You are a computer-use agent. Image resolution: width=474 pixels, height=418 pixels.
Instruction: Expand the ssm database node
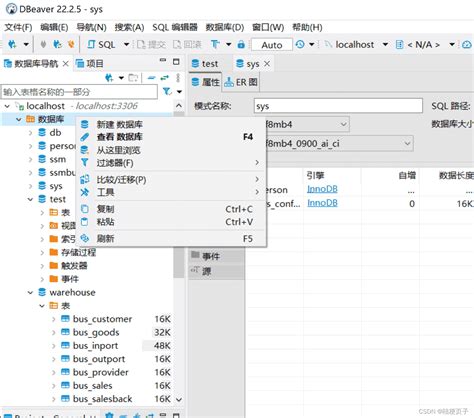click(x=30, y=159)
